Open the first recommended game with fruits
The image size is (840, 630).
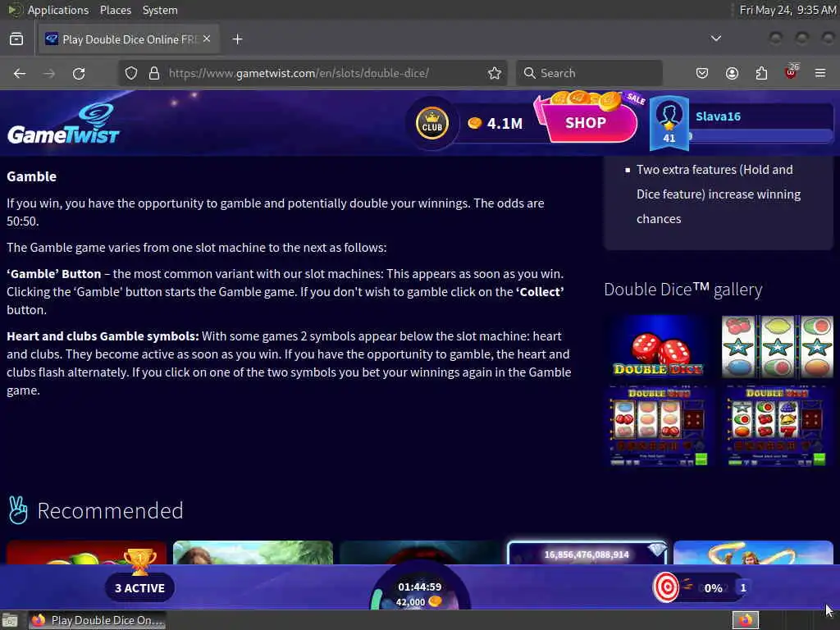pyautogui.click(x=86, y=552)
